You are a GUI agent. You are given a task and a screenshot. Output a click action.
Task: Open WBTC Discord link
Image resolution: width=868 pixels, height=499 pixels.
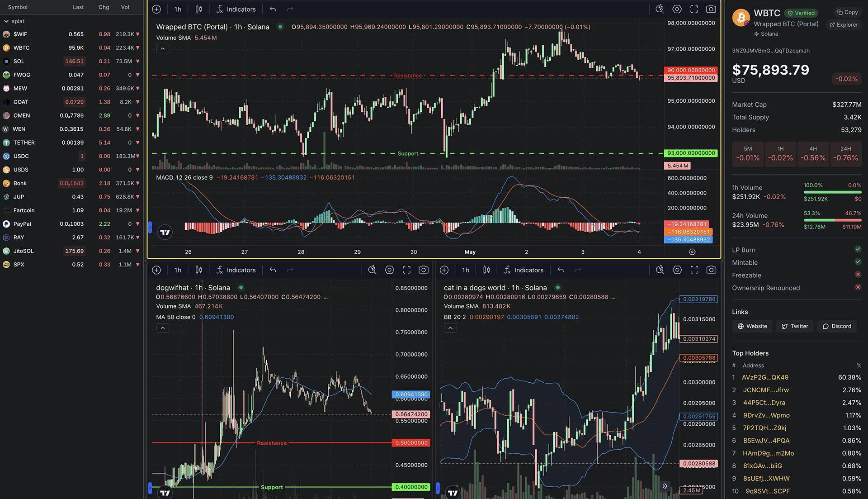(x=837, y=326)
